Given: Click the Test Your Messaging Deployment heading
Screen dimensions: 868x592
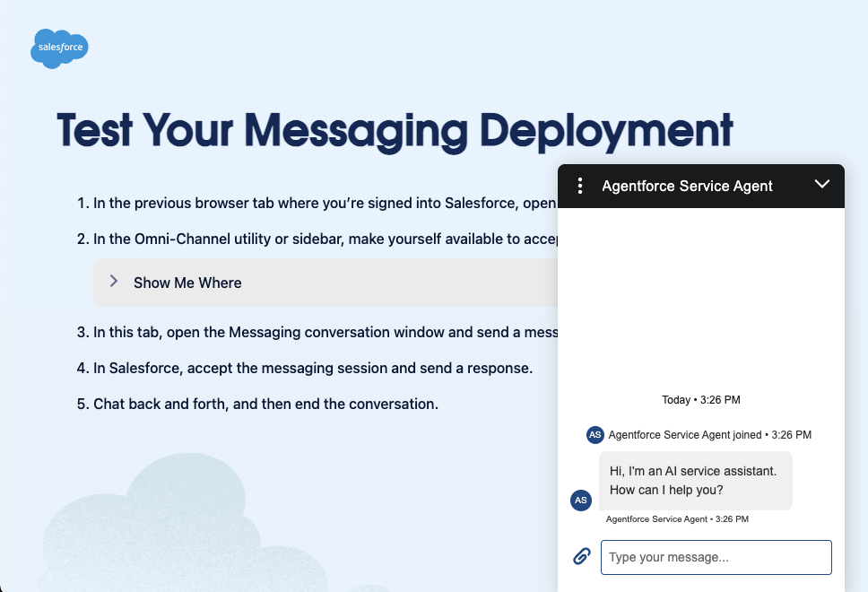Looking at the screenshot, I should coord(395,130).
